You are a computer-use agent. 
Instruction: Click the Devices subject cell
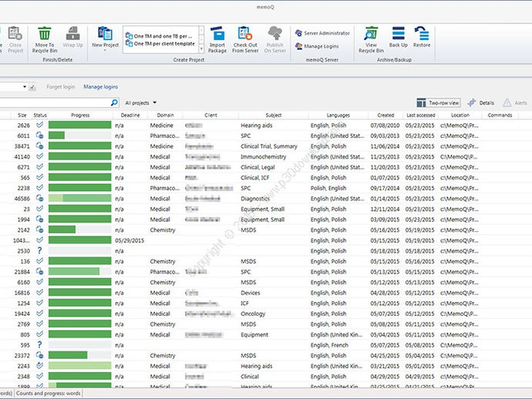(x=251, y=293)
